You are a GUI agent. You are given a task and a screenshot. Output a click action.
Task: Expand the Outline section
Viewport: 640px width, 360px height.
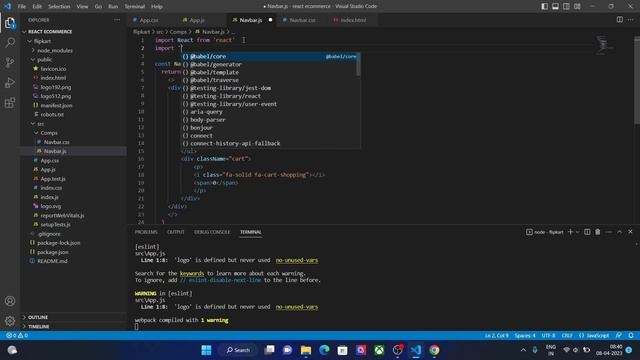click(38, 317)
